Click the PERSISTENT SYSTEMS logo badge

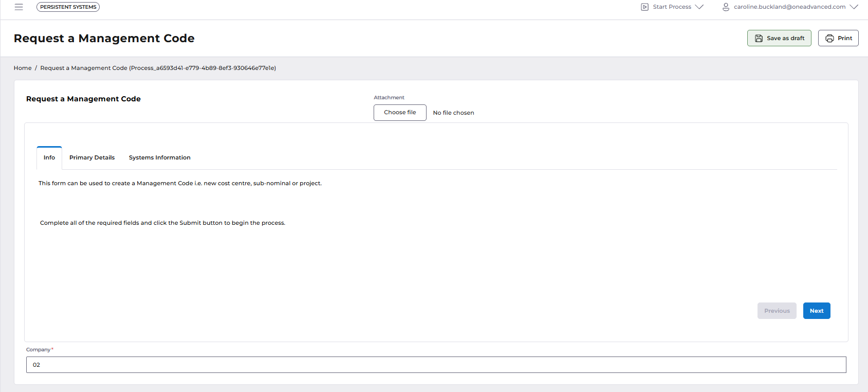point(68,7)
